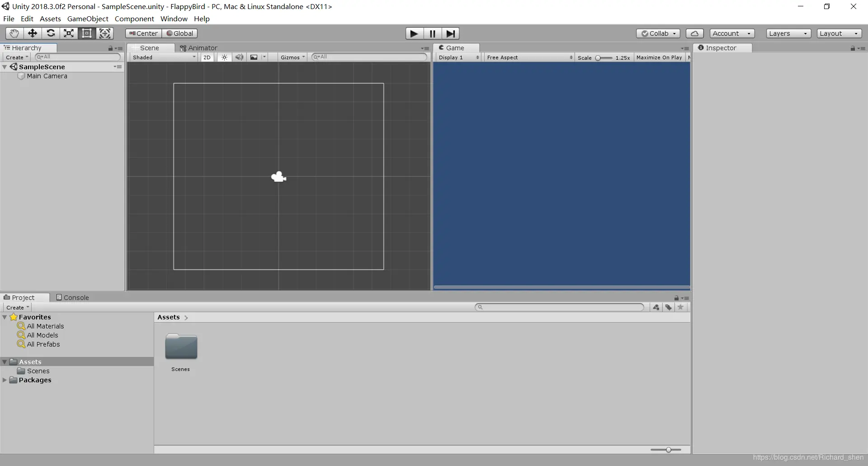Select the combined Transform tool
The width and height of the screenshot is (868, 466).
tap(105, 33)
